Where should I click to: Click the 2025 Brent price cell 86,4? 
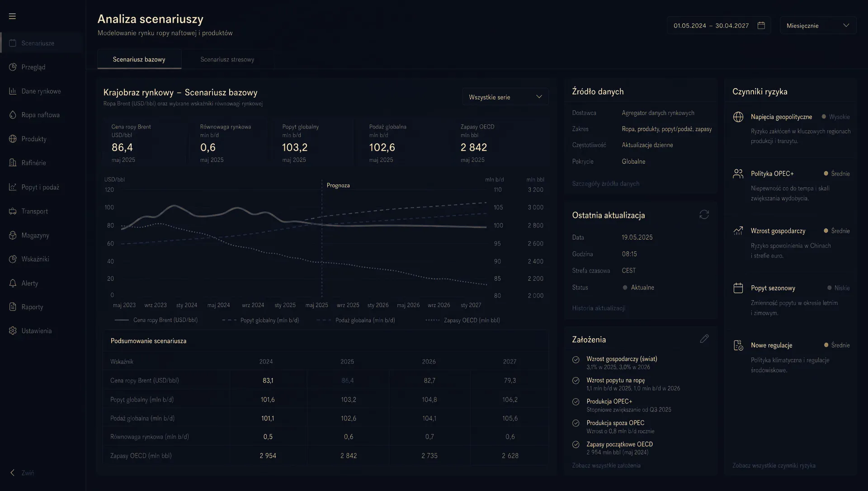coord(348,381)
